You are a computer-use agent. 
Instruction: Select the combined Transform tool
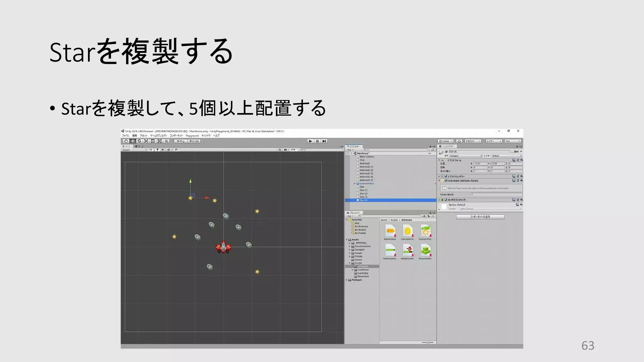point(160,141)
